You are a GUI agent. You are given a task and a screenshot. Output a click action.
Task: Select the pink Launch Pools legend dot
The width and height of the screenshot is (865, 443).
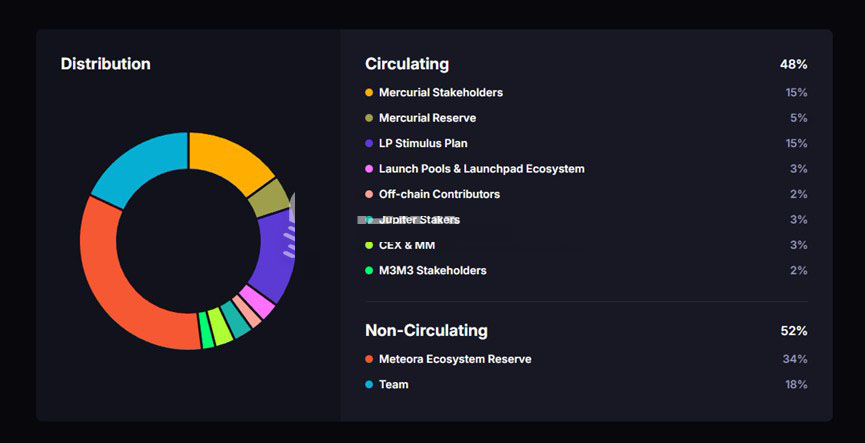pyautogui.click(x=369, y=169)
